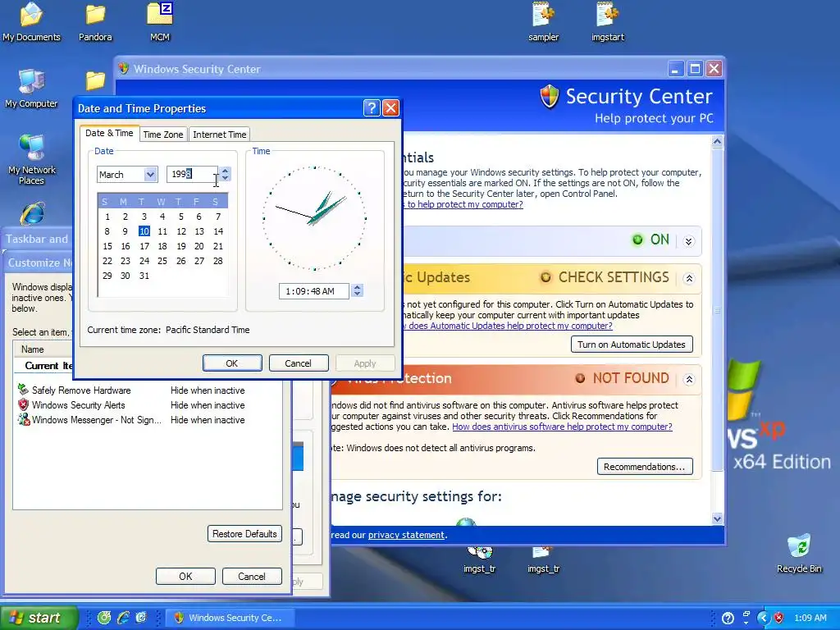
Task: Click Turn on Automatic Updates button
Action: pos(632,345)
